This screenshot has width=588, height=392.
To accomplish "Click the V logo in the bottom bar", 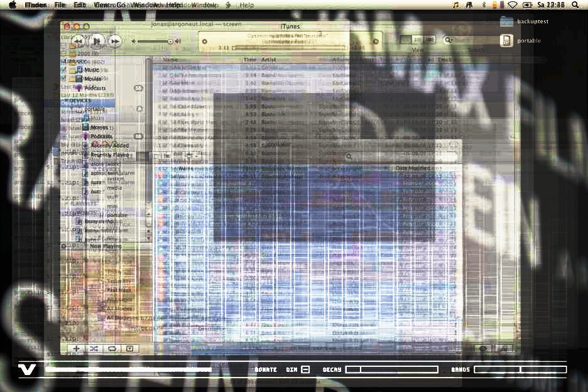I will [28, 369].
